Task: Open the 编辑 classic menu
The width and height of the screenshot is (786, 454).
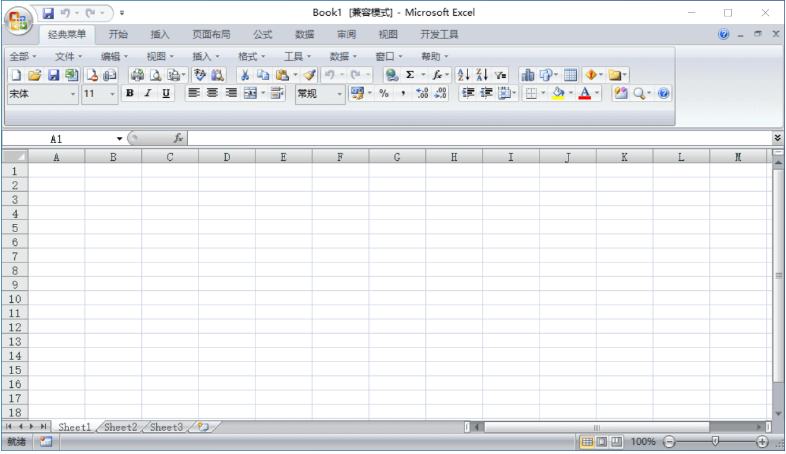Action: [114, 57]
